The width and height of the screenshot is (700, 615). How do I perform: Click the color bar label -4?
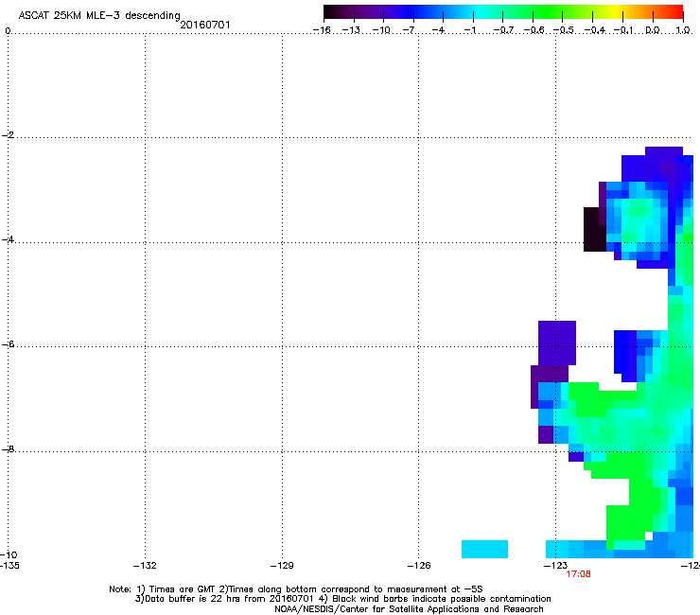coord(438,30)
